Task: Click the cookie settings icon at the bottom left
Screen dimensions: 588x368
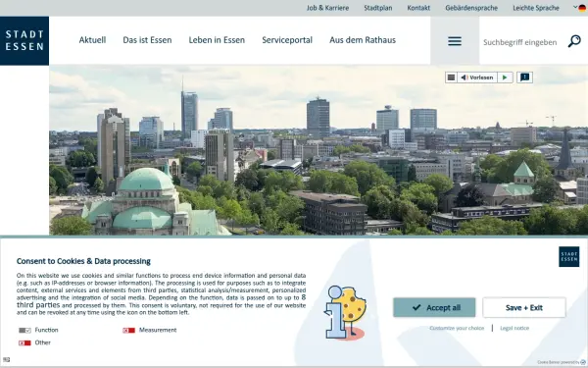Action: point(7,360)
